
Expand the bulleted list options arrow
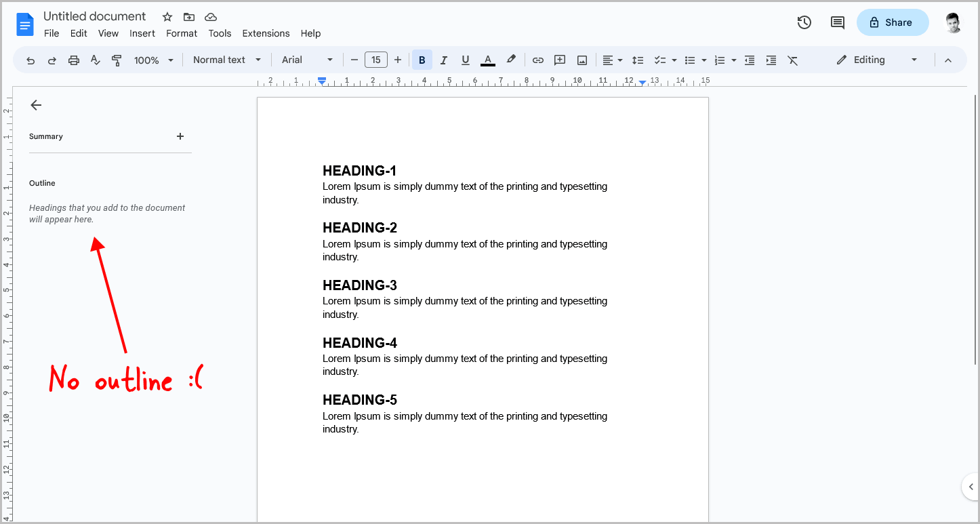704,60
